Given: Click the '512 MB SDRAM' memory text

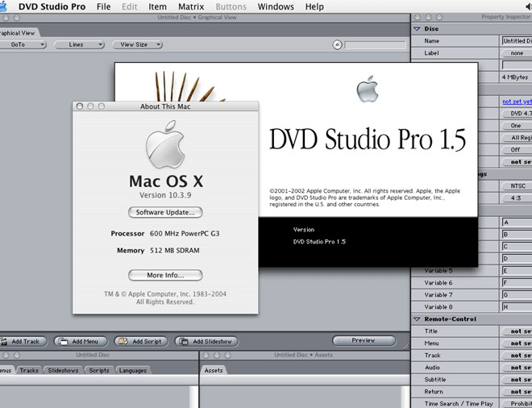Looking at the screenshot, I should (x=175, y=251).
